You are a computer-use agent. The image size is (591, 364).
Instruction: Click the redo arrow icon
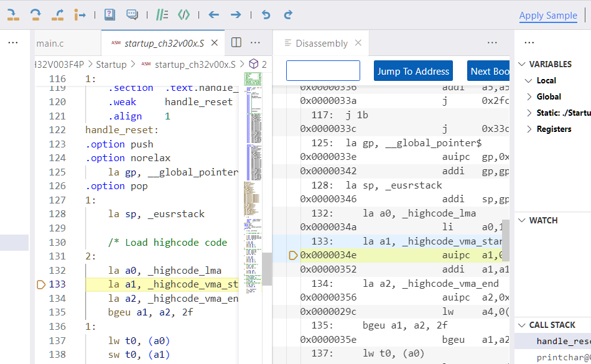pyautogui.click(x=287, y=14)
